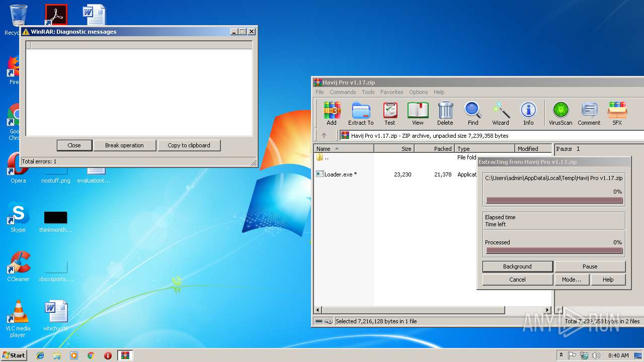The width and height of the screenshot is (644, 362).
Task: Click the Start button
Action: pos(14,355)
